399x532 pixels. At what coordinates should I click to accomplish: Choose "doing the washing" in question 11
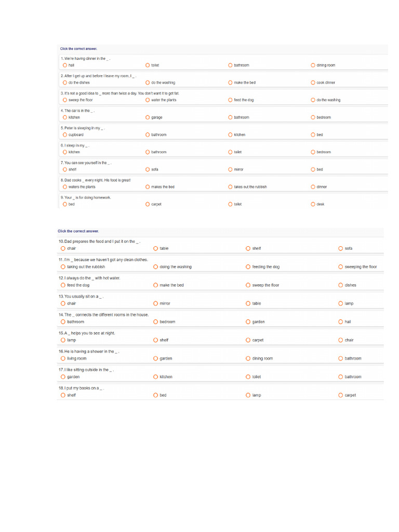coord(155,267)
